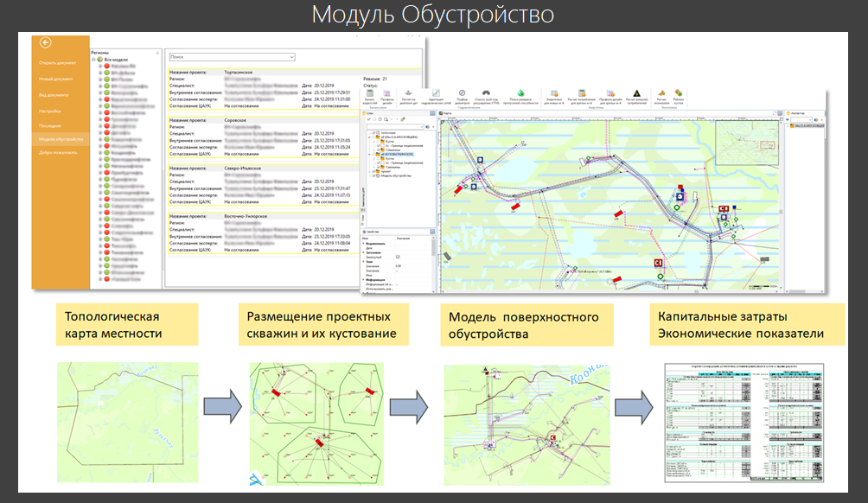Select Последние in the sidebar
This screenshot has height=503, width=868.
50,125
